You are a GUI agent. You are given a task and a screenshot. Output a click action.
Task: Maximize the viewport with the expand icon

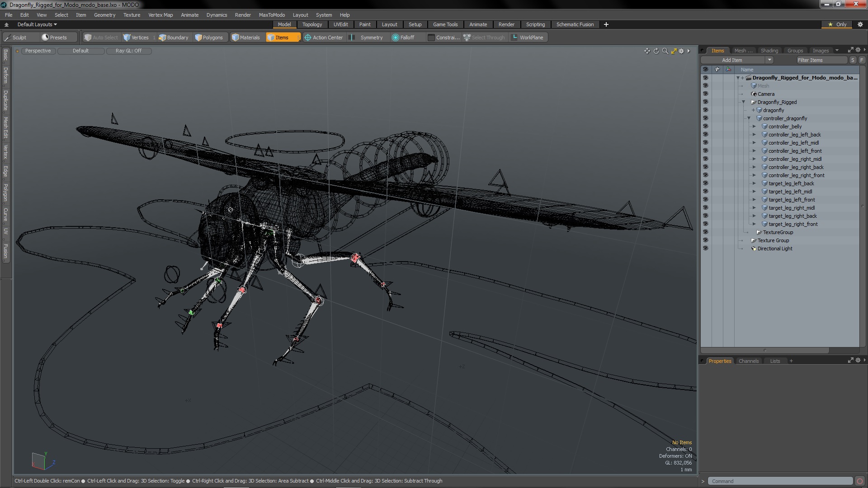tap(674, 51)
